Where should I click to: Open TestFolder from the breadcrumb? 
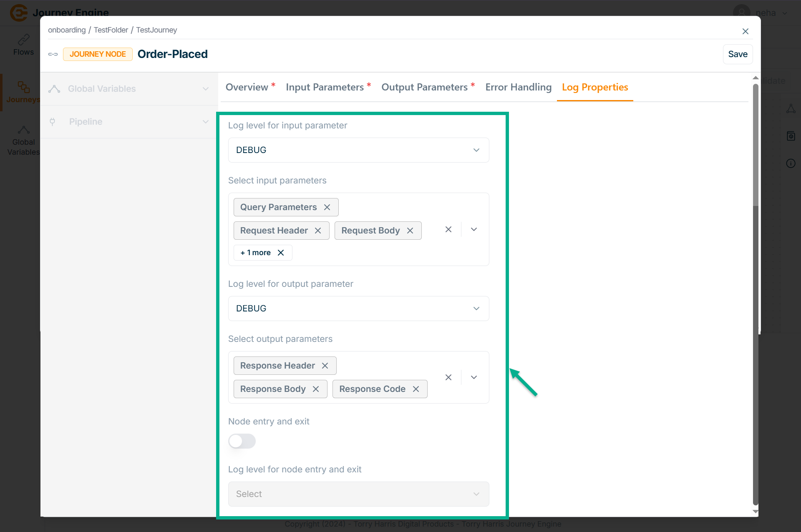tap(111, 30)
